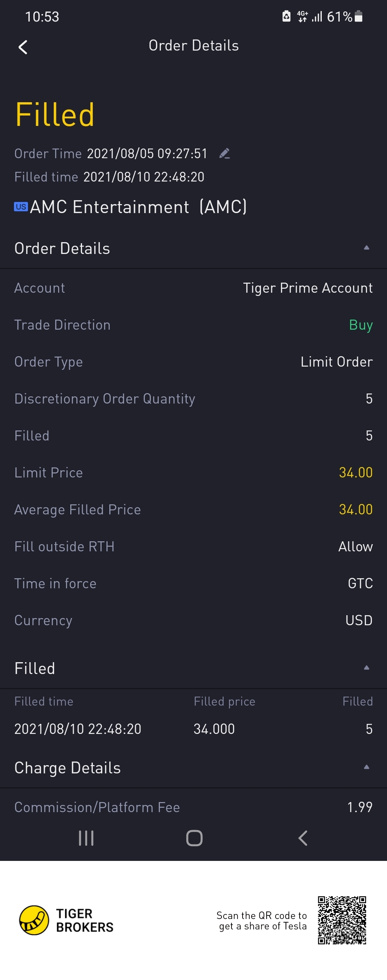Open the AMC Entertainment (AMC) stock page
Image resolution: width=387 pixels, height=980 pixels.
[x=138, y=207]
